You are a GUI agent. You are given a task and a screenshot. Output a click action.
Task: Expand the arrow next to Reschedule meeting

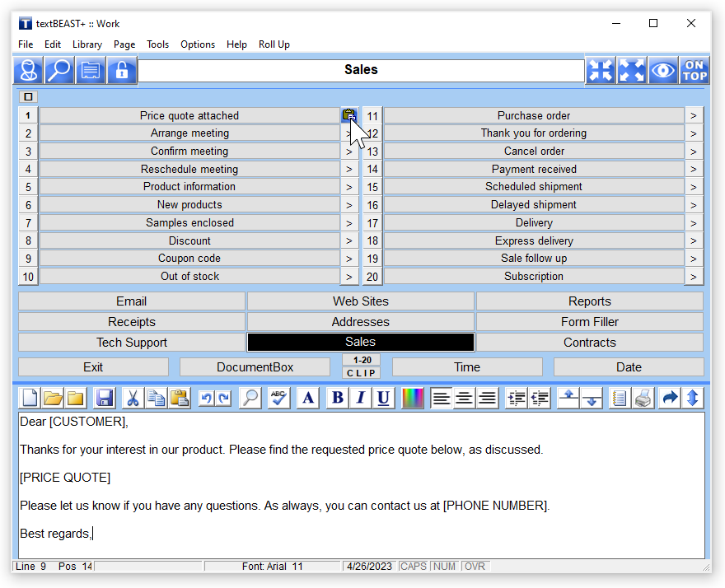[x=349, y=169]
